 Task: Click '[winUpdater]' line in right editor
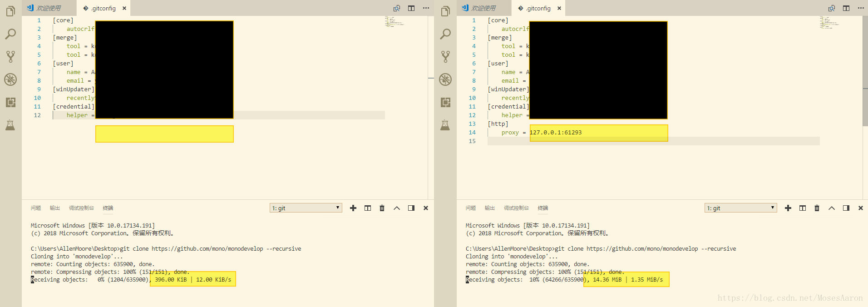pos(508,89)
